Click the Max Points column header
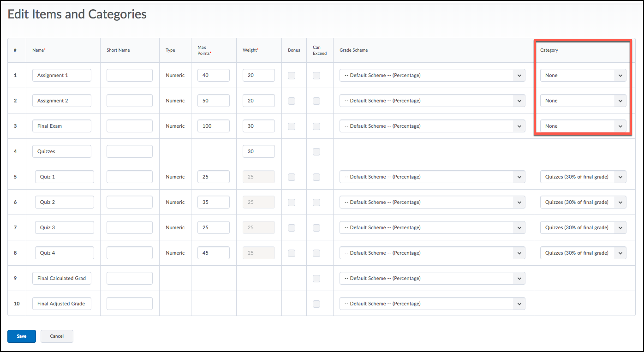 (204, 50)
